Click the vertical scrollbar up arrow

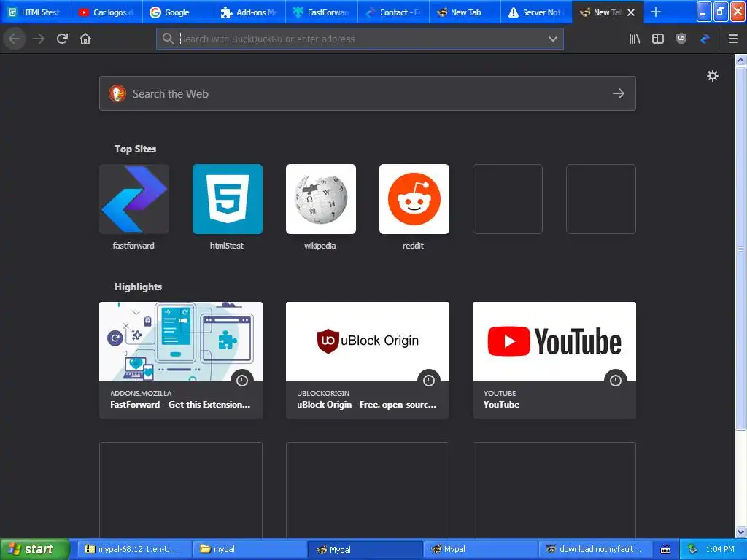(740, 60)
